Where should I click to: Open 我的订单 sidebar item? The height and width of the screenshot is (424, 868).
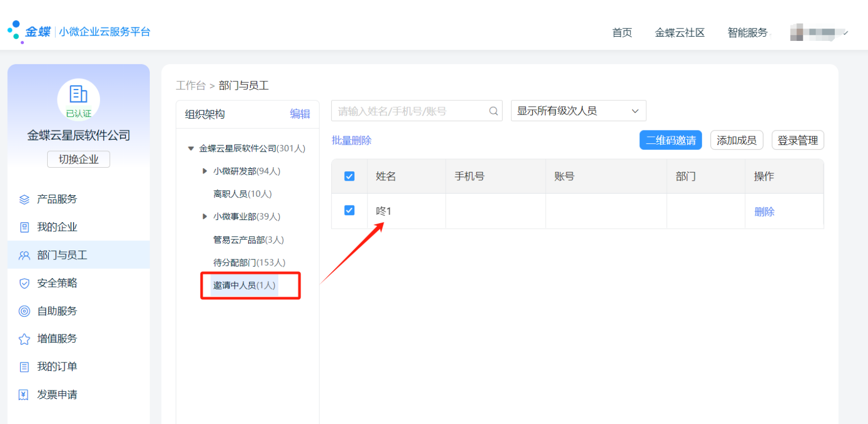click(x=79, y=367)
